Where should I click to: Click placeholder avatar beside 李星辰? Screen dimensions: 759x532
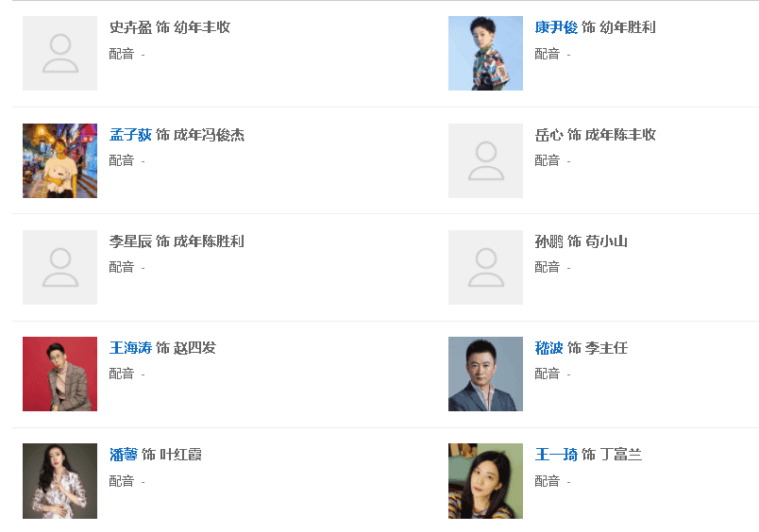tap(59, 267)
